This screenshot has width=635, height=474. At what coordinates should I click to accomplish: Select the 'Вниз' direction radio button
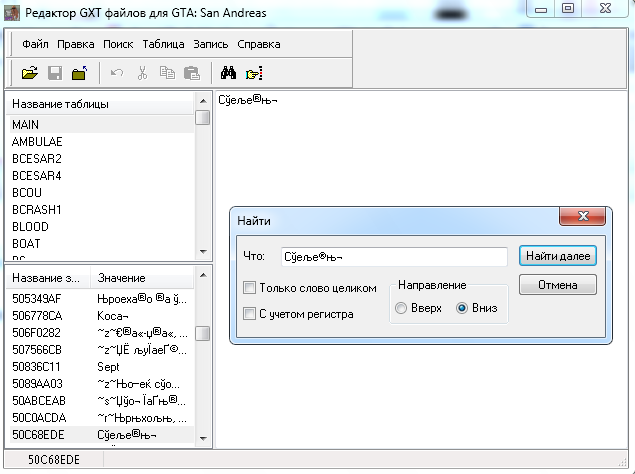pyautogui.click(x=462, y=308)
